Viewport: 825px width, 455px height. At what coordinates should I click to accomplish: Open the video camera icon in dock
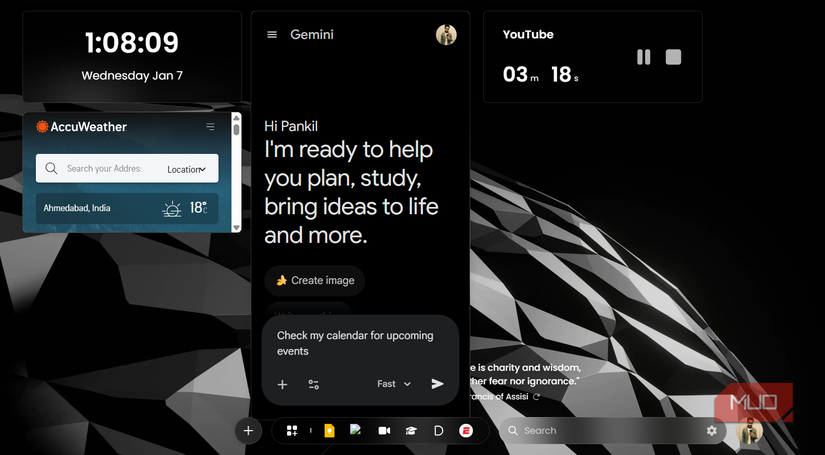coord(384,431)
